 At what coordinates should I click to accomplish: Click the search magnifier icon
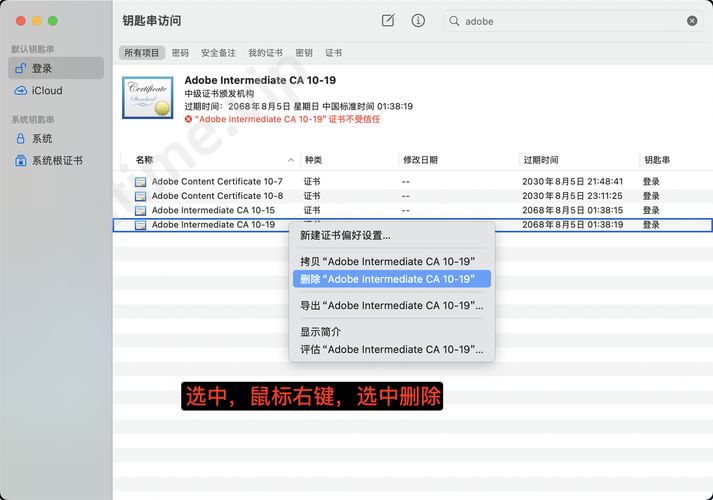click(454, 21)
